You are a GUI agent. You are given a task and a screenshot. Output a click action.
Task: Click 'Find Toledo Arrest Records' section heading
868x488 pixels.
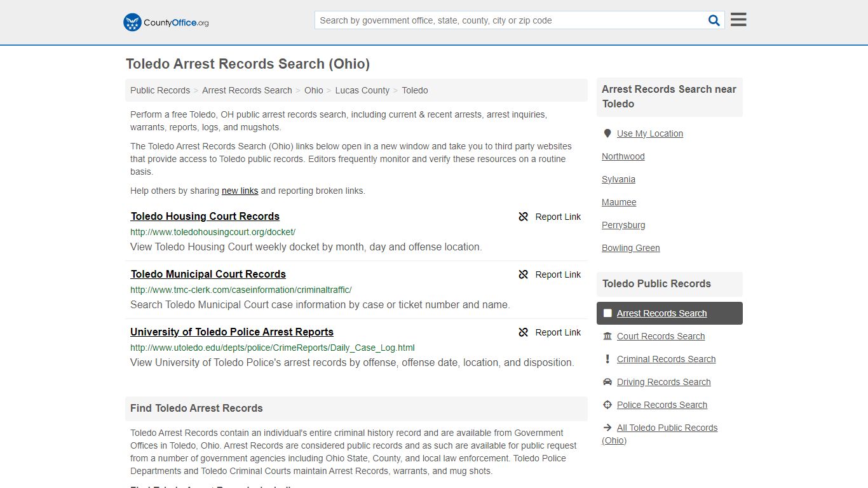[196, 408]
